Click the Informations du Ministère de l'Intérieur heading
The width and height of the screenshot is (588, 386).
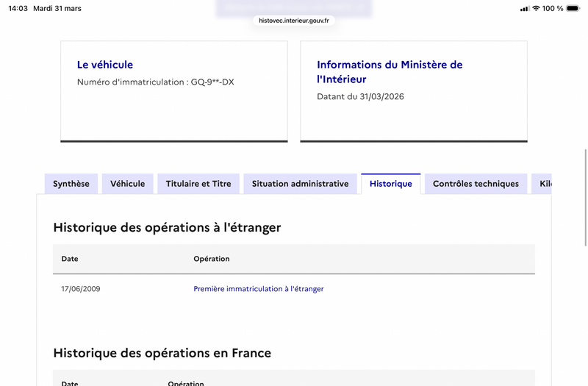(x=390, y=71)
